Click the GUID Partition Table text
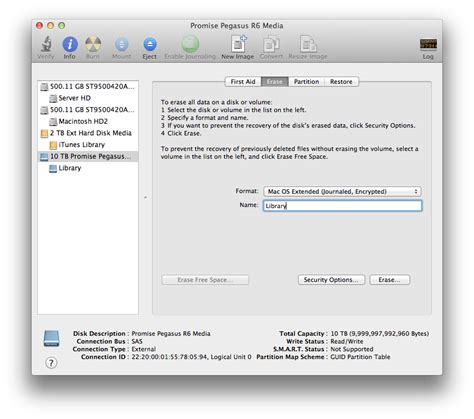474x419 pixels. [360, 357]
